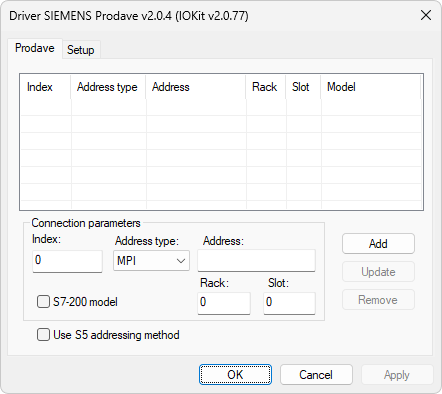The width and height of the screenshot is (442, 394).
Task: Click the Address column header
Action: pyautogui.click(x=196, y=87)
